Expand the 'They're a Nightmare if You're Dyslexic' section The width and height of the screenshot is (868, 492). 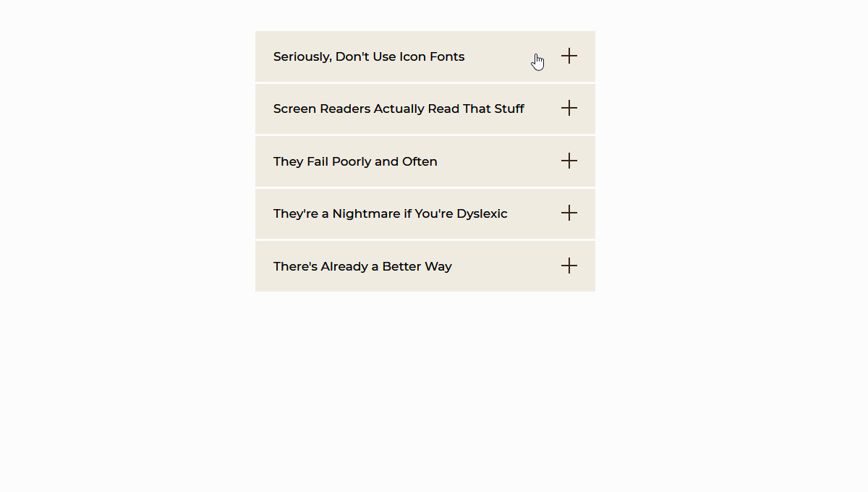click(425, 213)
